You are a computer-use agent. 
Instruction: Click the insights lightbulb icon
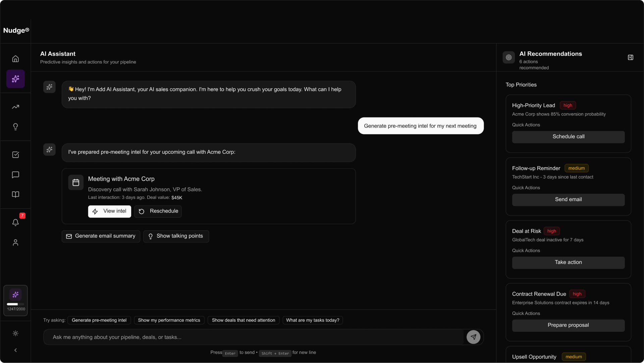[15, 127]
